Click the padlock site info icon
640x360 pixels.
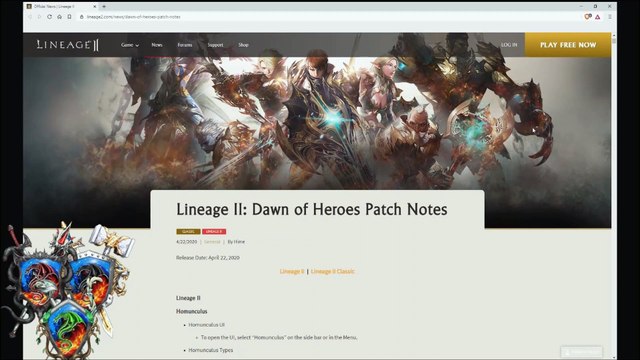[x=82, y=17]
